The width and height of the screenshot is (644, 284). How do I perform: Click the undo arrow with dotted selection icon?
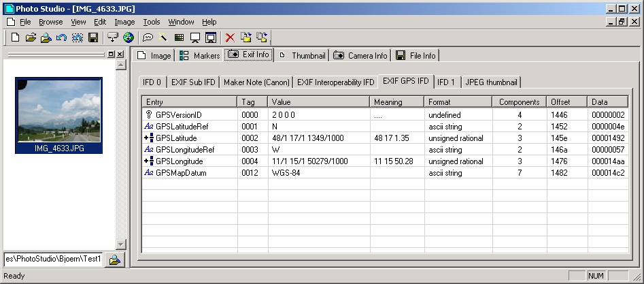pos(78,38)
